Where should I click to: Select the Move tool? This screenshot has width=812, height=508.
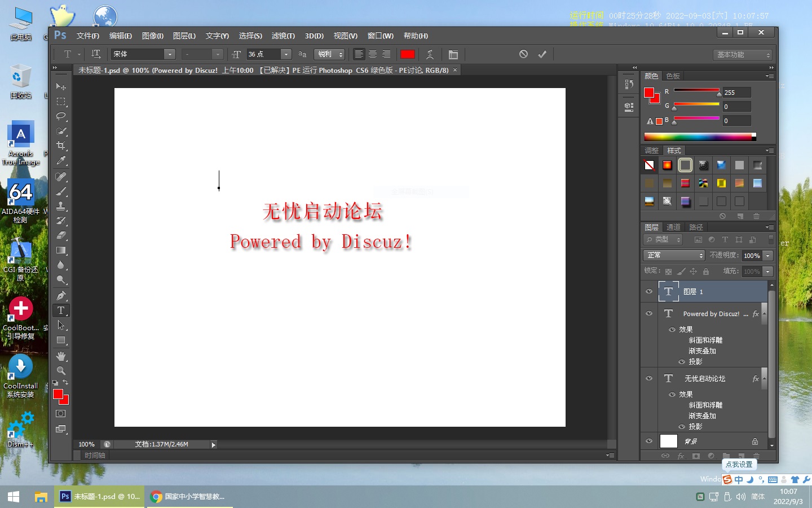tap(61, 86)
